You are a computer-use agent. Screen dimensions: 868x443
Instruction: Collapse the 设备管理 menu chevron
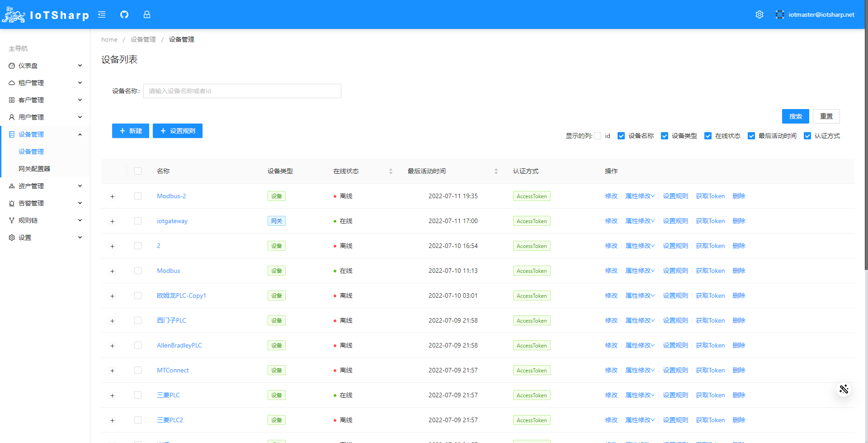tap(80, 134)
